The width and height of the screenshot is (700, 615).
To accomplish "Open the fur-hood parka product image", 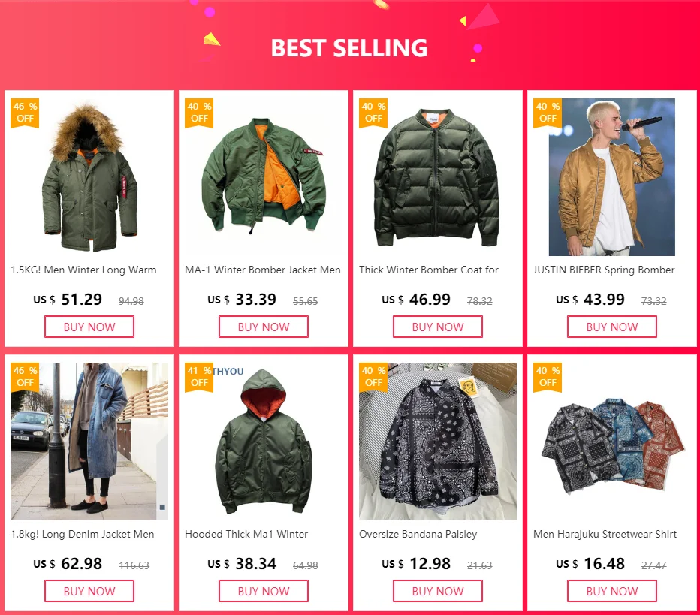I will point(89,177).
